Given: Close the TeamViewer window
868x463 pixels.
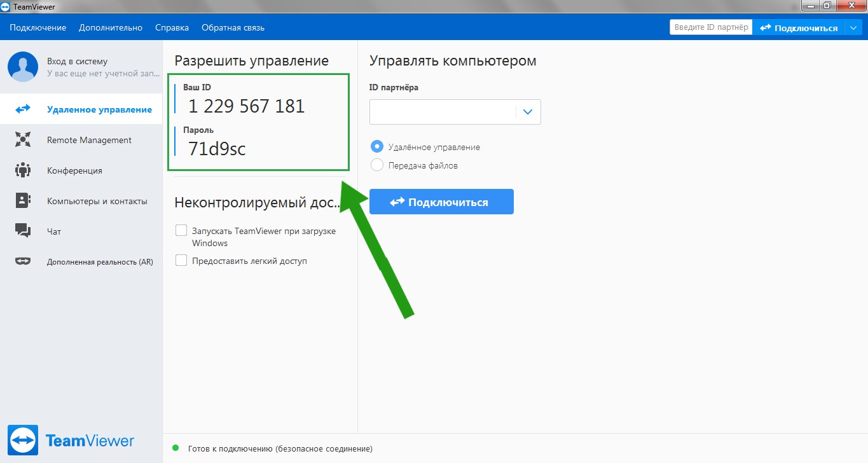Looking at the screenshot, I should point(850,6).
